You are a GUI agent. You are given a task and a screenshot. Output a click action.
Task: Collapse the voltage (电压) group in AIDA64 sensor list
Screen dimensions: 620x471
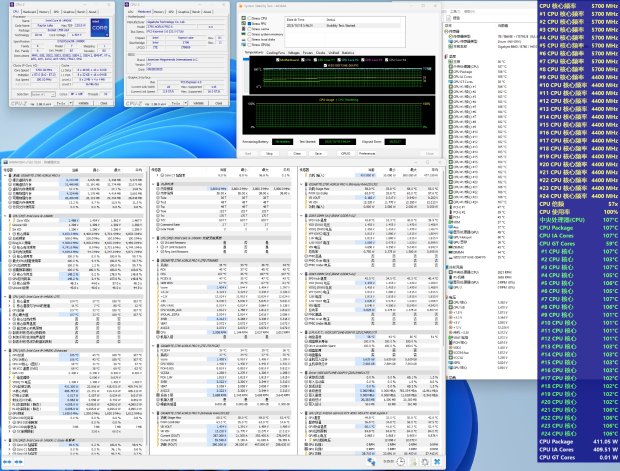(x=446, y=297)
